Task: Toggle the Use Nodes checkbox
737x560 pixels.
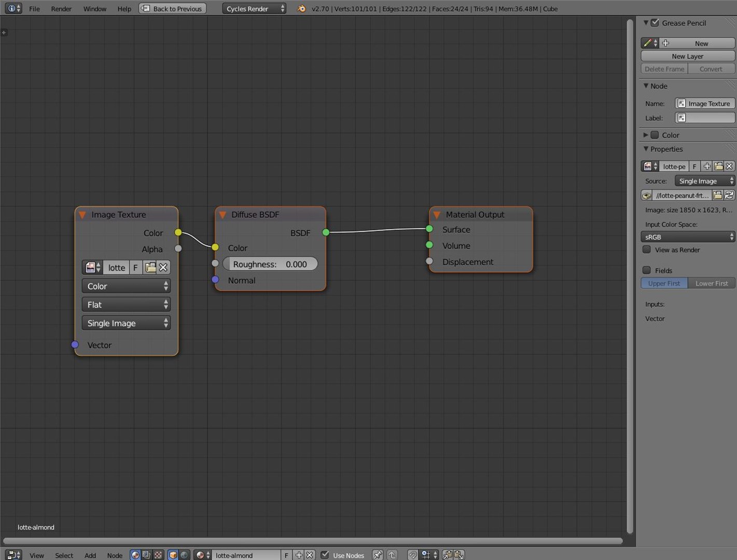Action: 325,555
